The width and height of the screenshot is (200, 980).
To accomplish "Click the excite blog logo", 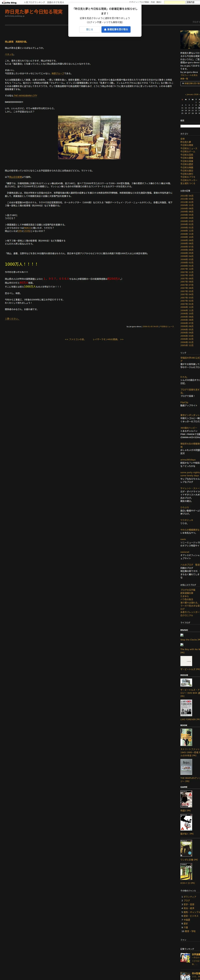I will coord(9,2).
